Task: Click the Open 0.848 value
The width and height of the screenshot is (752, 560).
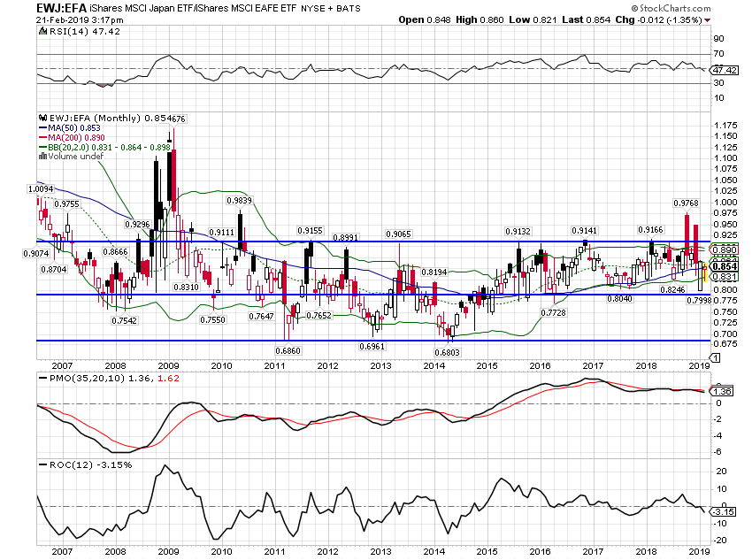Action: (x=425, y=20)
